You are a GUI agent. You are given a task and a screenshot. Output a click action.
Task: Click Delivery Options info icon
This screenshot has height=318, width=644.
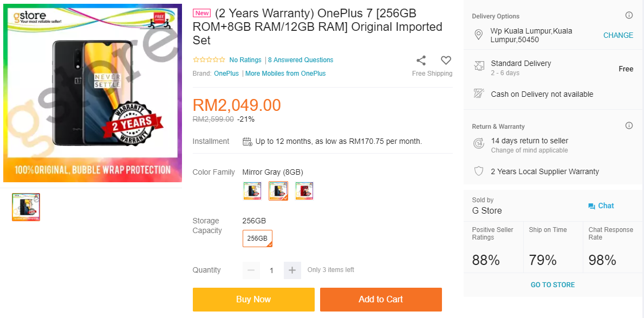629,16
